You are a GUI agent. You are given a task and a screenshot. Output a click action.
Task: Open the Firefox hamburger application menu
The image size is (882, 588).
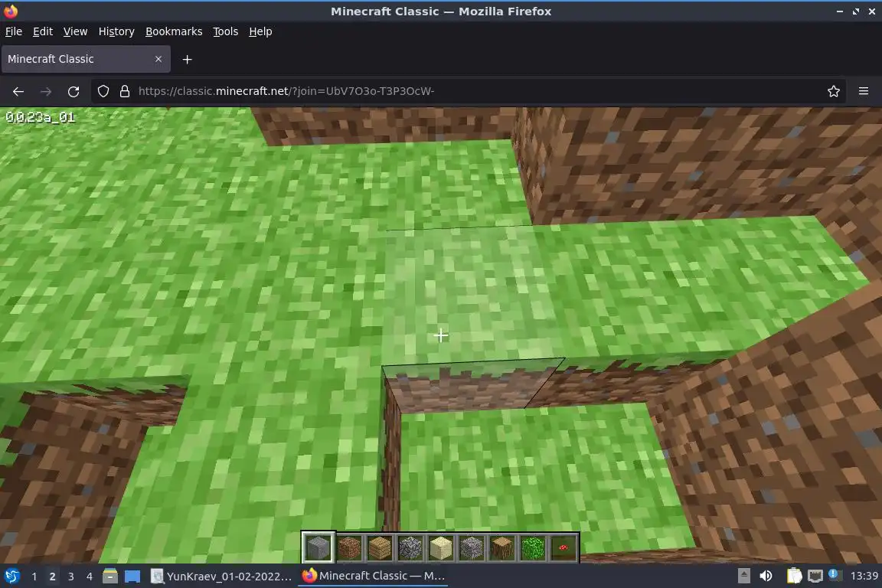click(x=864, y=91)
